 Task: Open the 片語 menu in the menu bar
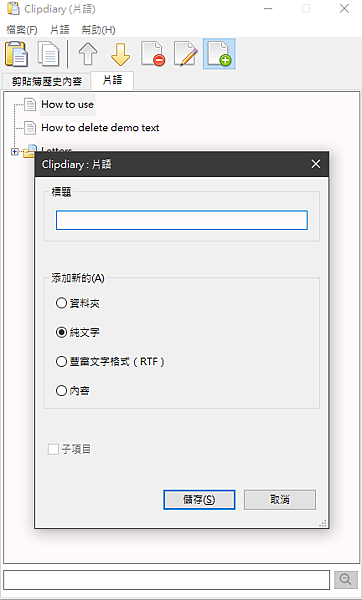[59, 30]
